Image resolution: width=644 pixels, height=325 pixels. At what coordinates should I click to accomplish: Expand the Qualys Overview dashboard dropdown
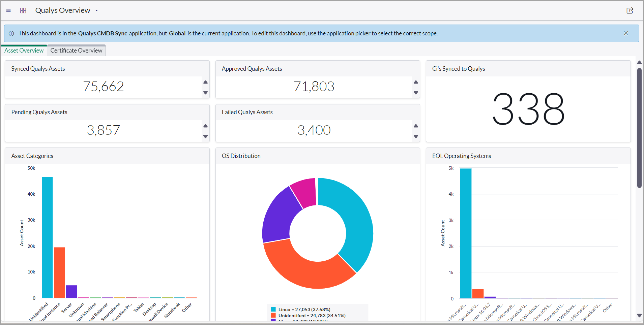coord(96,10)
